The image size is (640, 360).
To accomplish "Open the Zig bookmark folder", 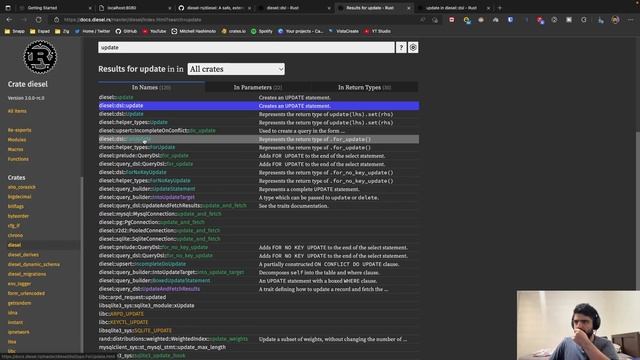I will tap(62, 31).
